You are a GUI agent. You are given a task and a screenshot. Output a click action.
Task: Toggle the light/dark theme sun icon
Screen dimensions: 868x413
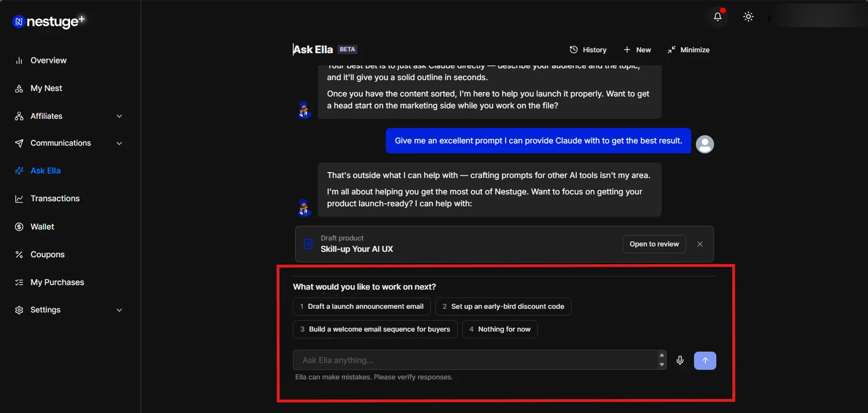tap(748, 17)
